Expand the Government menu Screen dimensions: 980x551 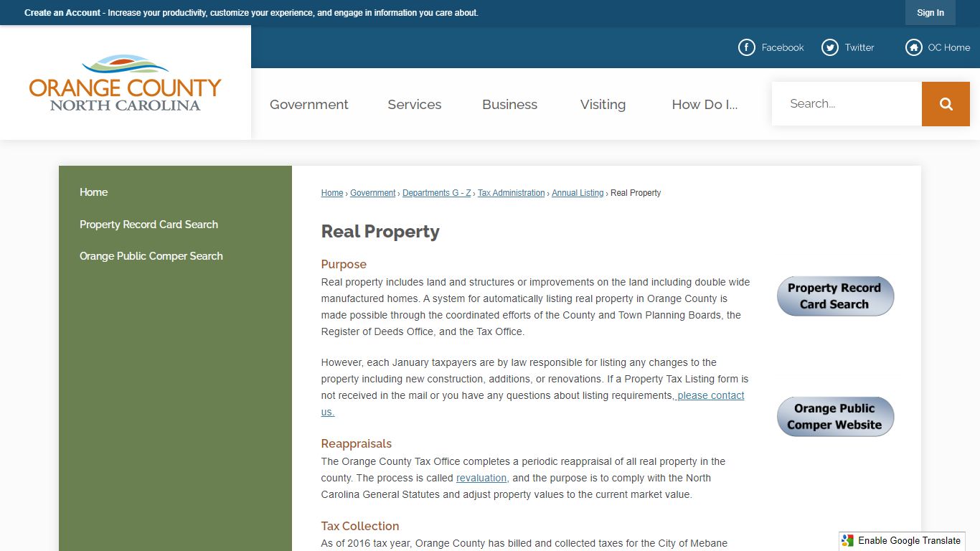pos(309,104)
